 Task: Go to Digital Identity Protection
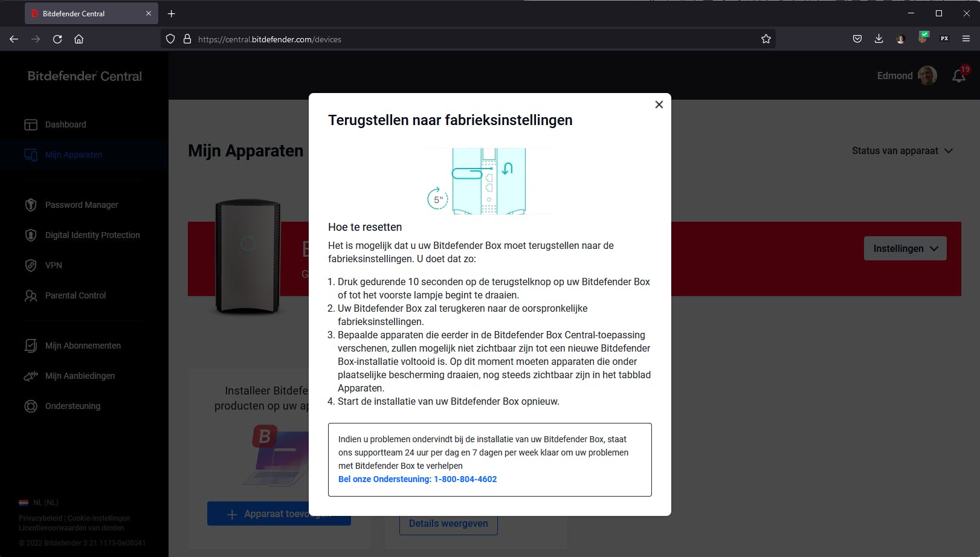point(92,235)
